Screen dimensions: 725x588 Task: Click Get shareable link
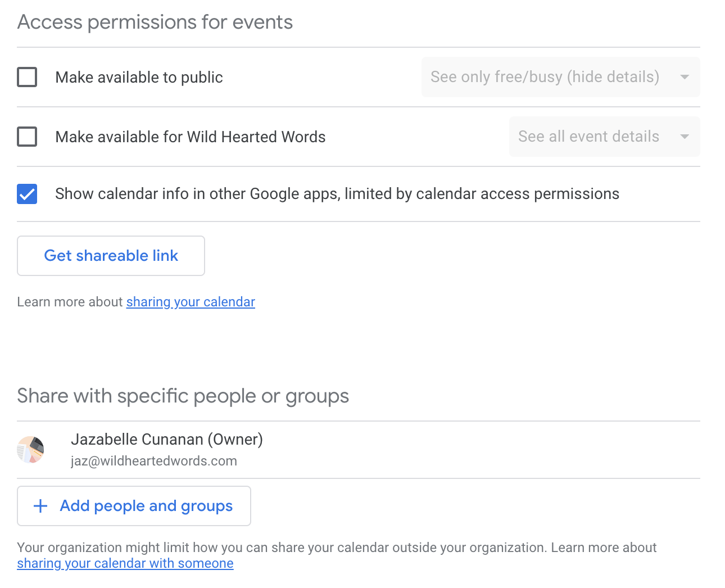coord(111,256)
